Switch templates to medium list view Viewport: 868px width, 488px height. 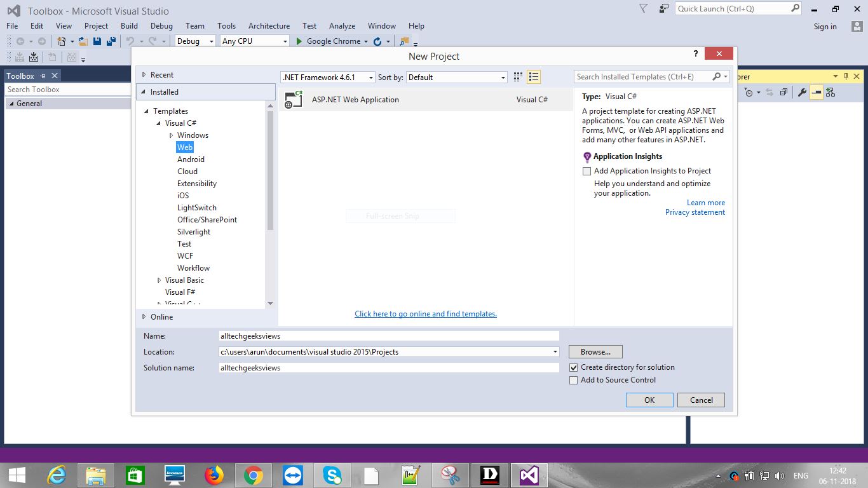click(534, 77)
